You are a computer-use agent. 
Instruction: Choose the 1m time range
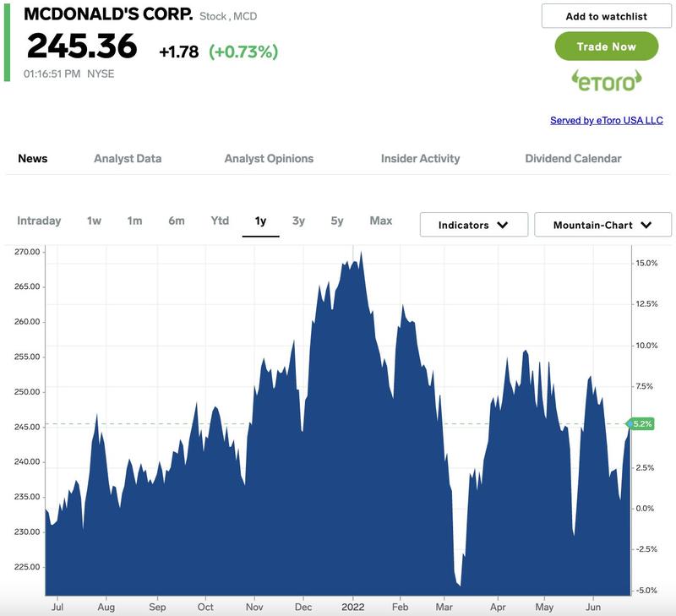[x=134, y=221]
